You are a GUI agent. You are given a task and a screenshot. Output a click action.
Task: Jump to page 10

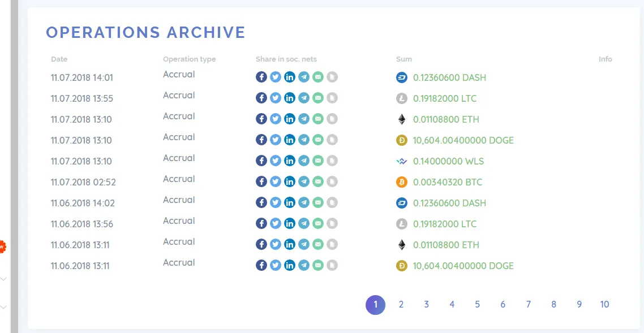tap(604, 305)
